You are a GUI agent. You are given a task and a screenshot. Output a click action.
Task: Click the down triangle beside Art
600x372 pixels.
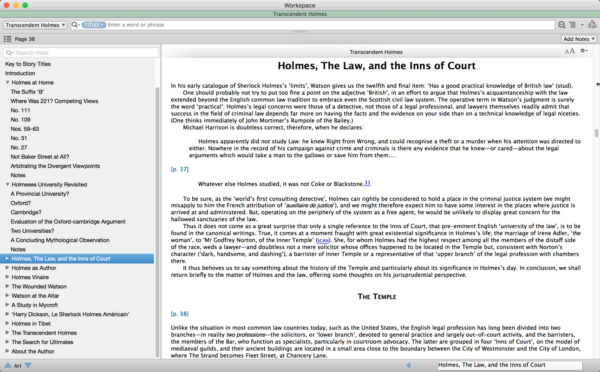click(28, 365)
